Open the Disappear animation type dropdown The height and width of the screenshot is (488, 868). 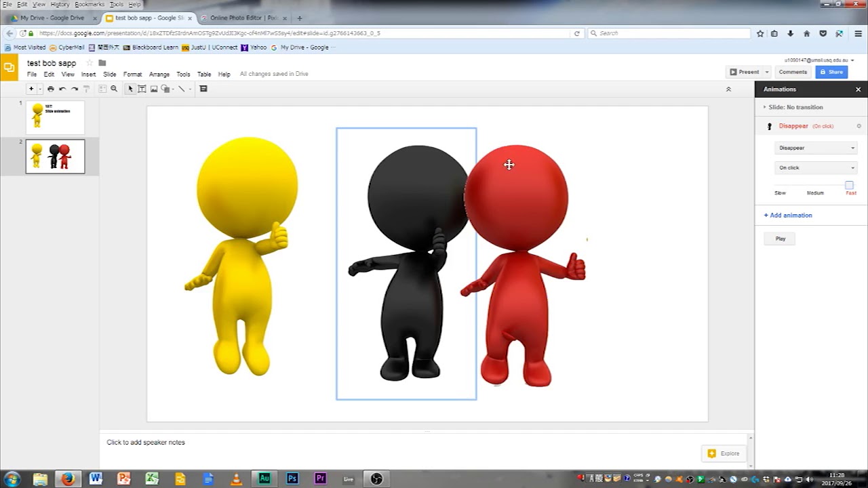[816, 148]
